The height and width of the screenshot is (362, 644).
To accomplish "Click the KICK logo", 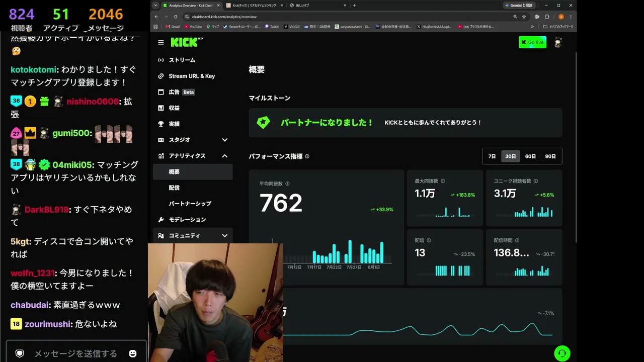I will coord(184,42).
